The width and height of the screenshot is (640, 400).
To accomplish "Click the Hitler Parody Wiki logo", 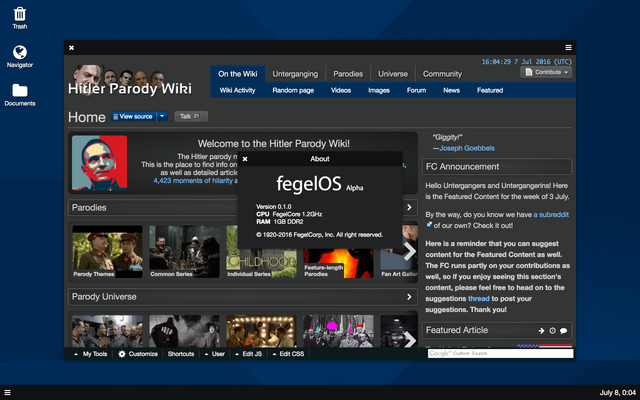I will click(x=130, y=82).
